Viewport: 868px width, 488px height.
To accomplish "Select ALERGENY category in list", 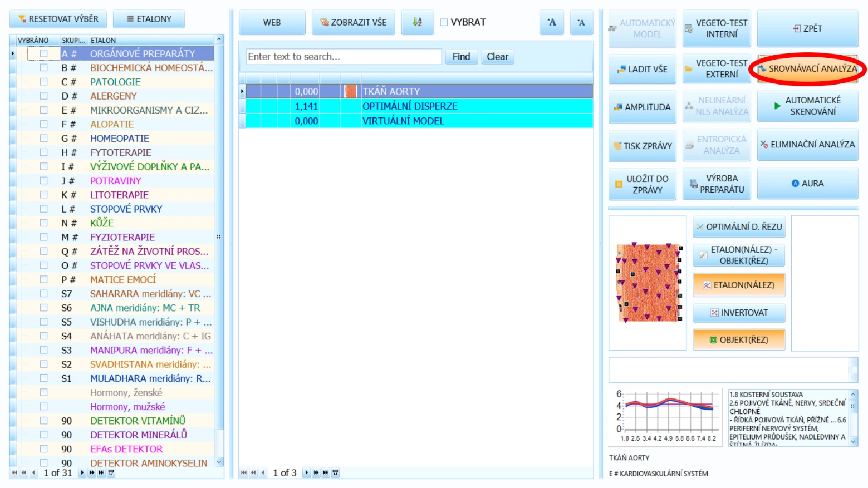I will (114, 96).
